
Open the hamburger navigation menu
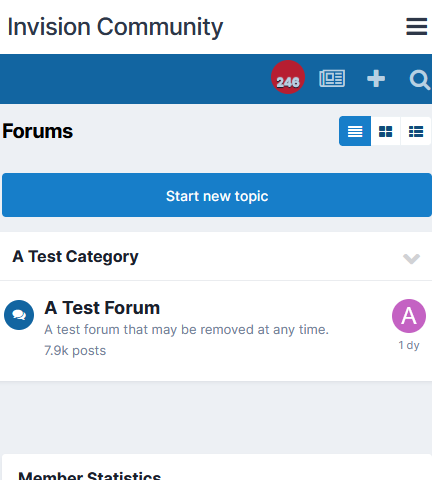click(x=416, y=27)
